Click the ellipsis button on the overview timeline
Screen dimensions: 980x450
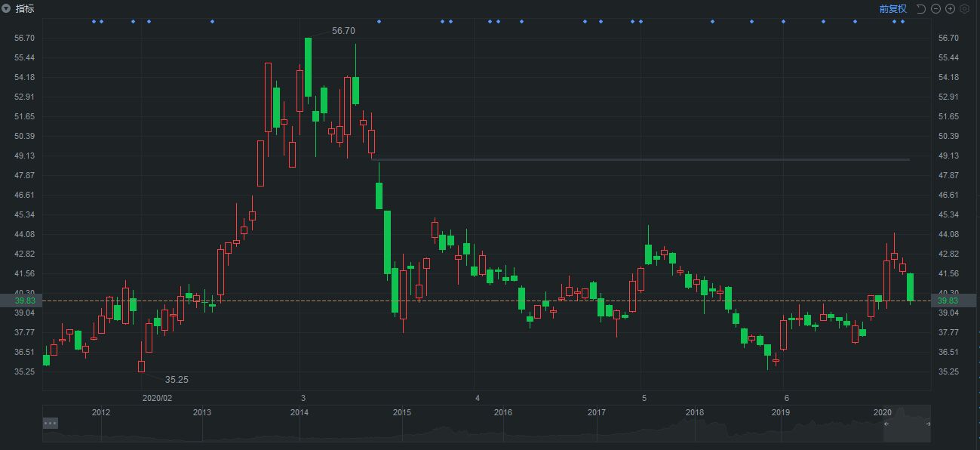pos(51,423)
